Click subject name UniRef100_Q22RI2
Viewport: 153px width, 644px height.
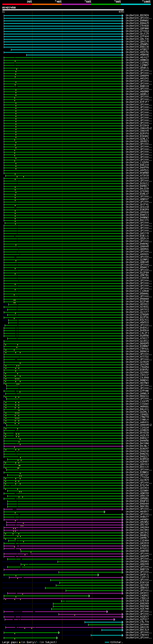137,341
